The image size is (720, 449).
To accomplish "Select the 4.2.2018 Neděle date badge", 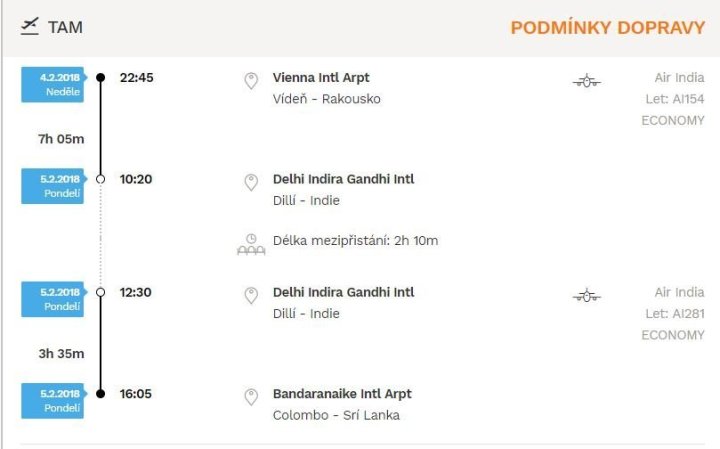I will tap(52, 83).
